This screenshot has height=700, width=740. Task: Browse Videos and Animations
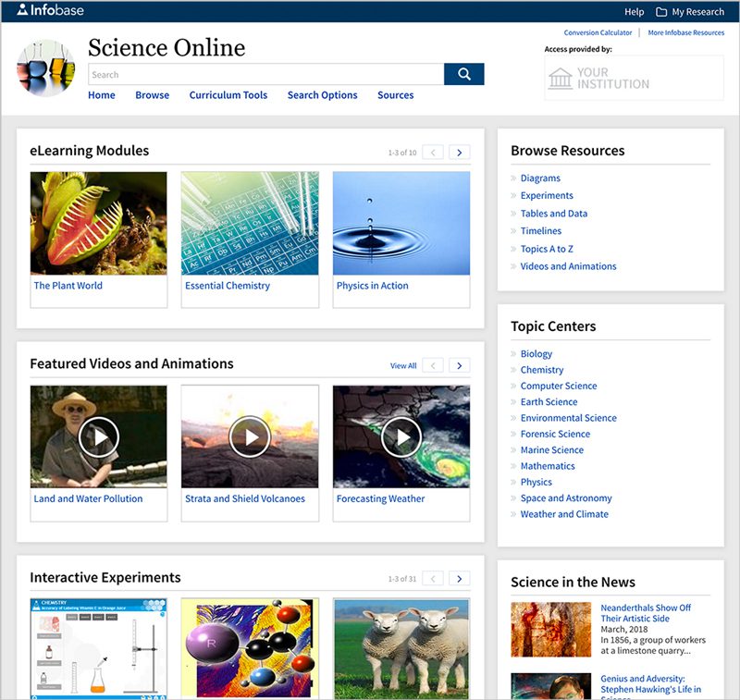click(x=568, y=266)
